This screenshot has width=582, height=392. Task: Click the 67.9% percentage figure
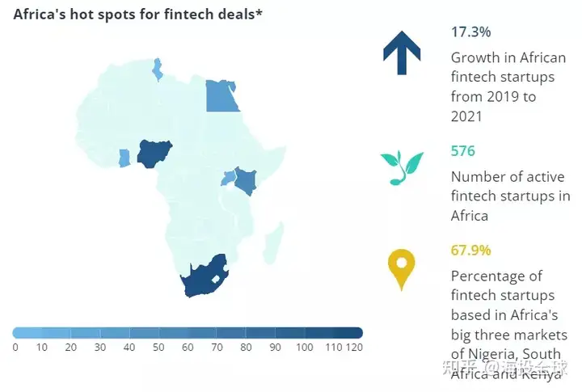(470, 251)
